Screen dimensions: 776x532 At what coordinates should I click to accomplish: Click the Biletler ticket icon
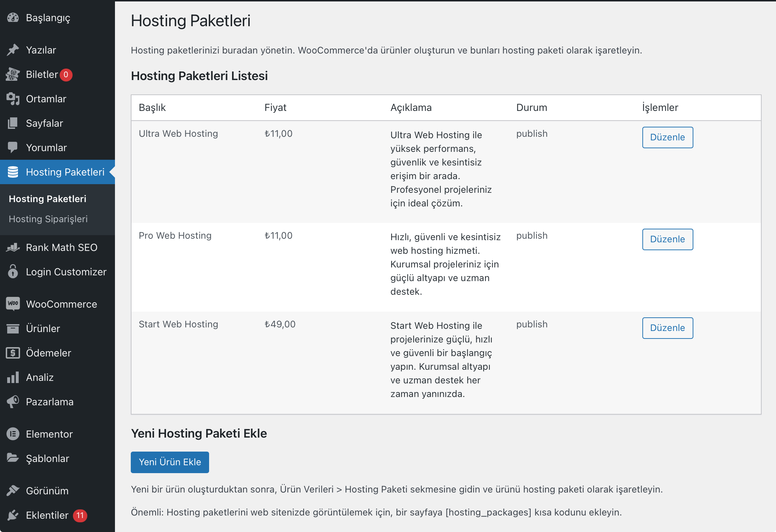pos(13,74)
